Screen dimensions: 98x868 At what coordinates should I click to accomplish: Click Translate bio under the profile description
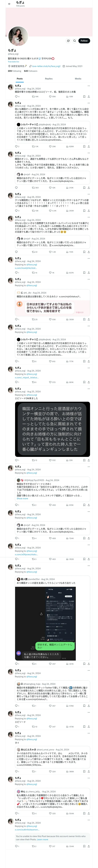(x=14, y=62)
